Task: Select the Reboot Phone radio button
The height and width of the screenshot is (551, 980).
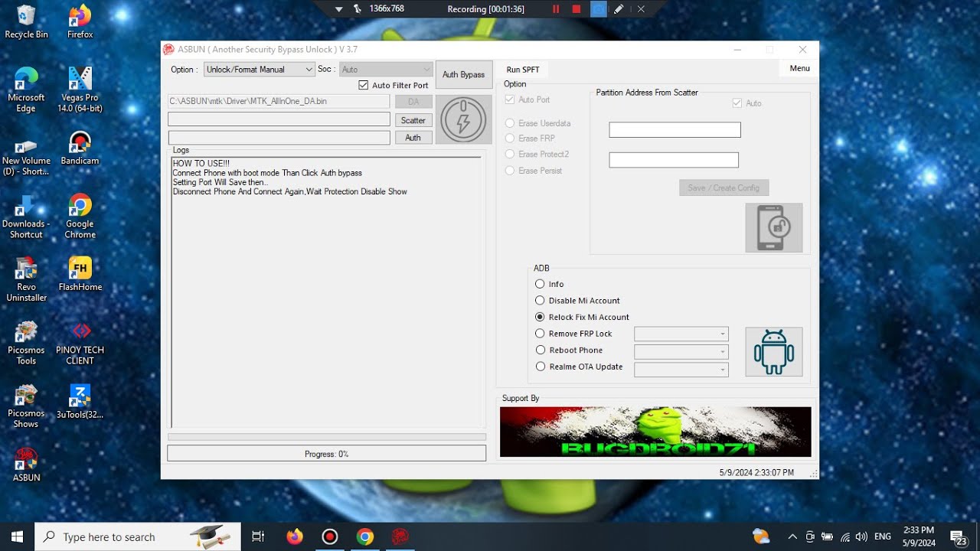Action: (540, 350)
